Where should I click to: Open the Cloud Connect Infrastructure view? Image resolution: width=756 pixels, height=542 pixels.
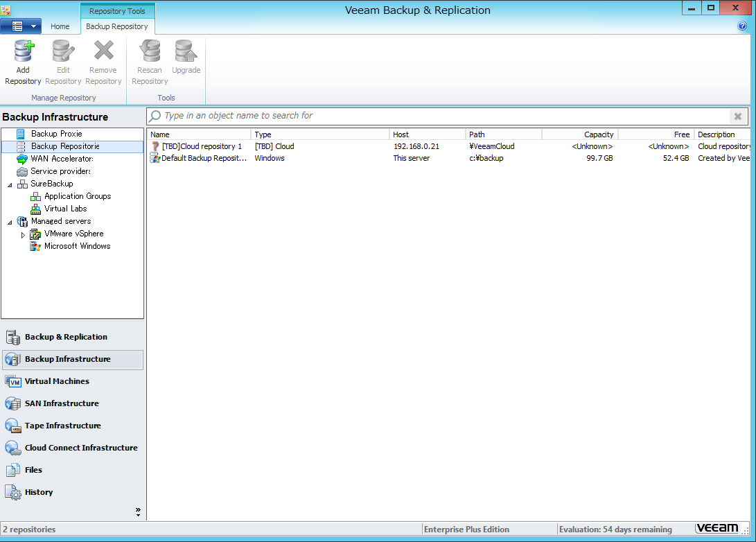pyautogui.click(x=73, y=448)
